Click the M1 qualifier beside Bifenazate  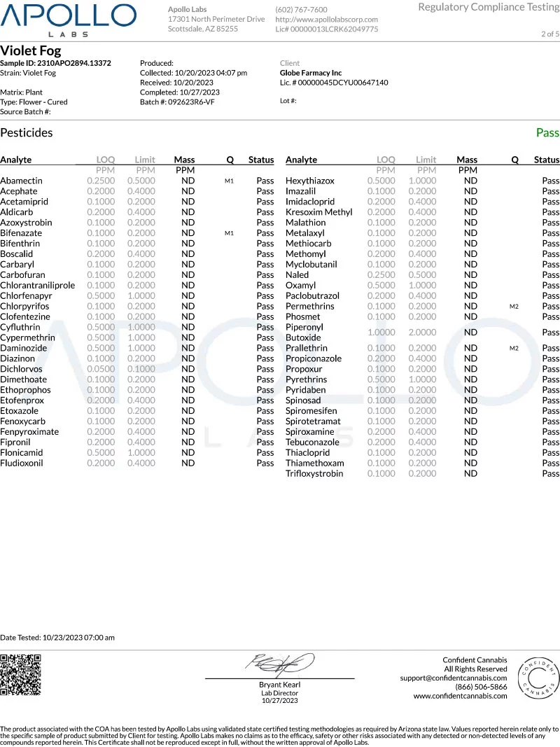[x=229, y=233]
